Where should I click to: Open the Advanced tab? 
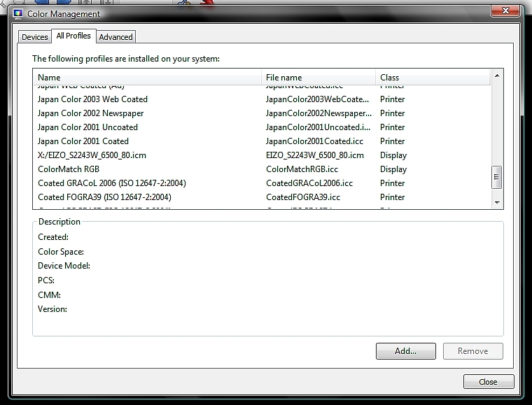[115, 37]
